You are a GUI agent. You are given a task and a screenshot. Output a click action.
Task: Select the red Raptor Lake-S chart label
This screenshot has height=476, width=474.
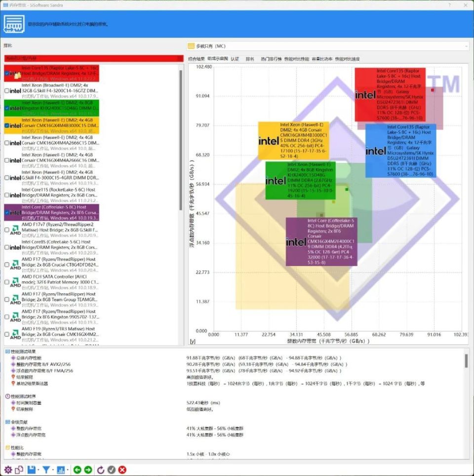tap(390, 95)
